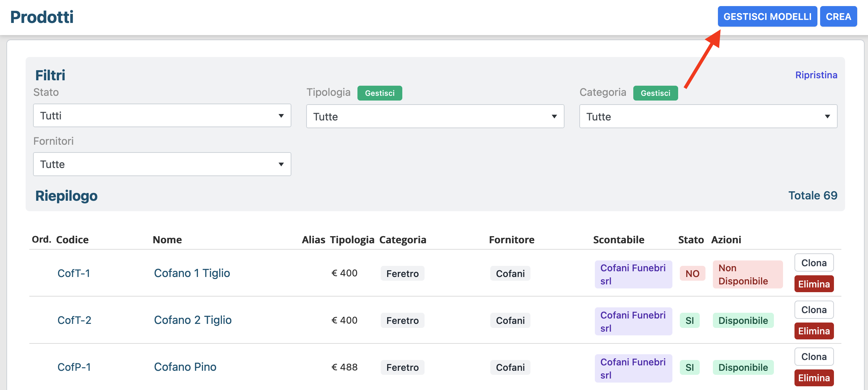Toggle Non Disponibile status of CofT-1
Viewport: 868px width, 390px height.
coord(747,274)
